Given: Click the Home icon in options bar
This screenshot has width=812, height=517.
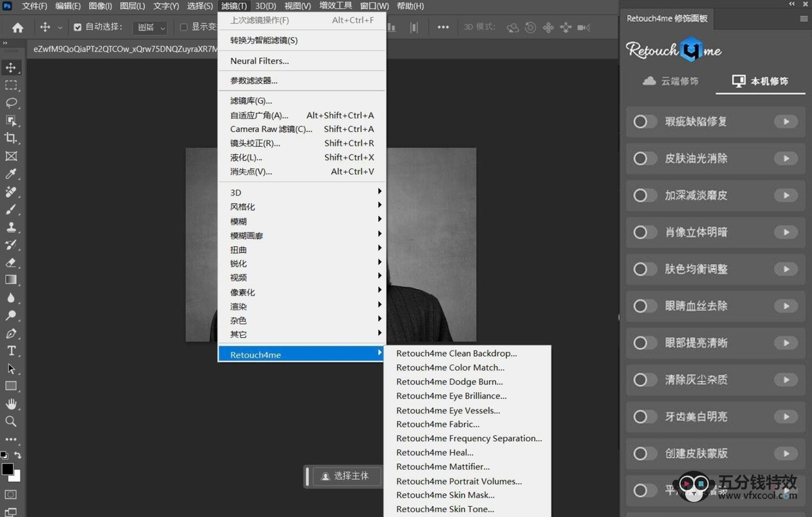Looking at the screenshot, I should pos(18,27).
